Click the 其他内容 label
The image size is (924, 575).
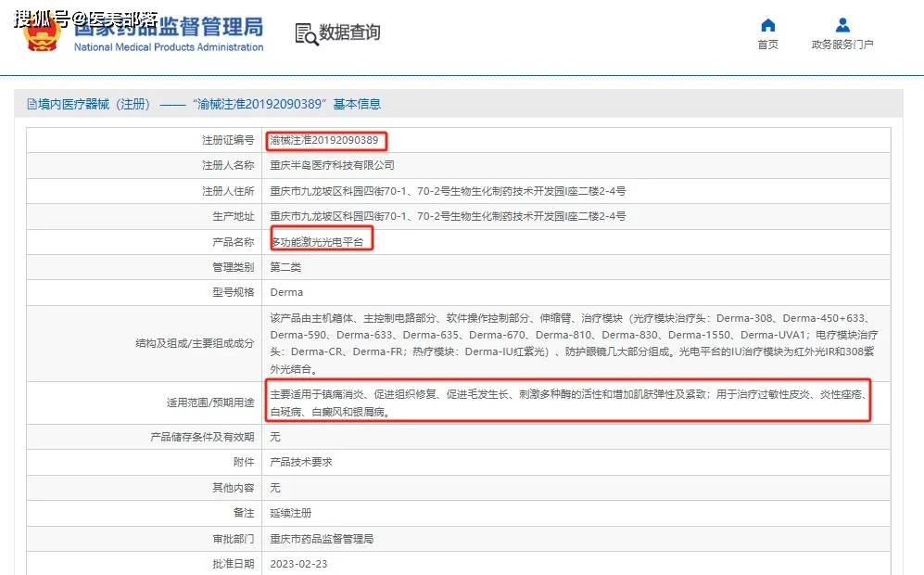234,488
